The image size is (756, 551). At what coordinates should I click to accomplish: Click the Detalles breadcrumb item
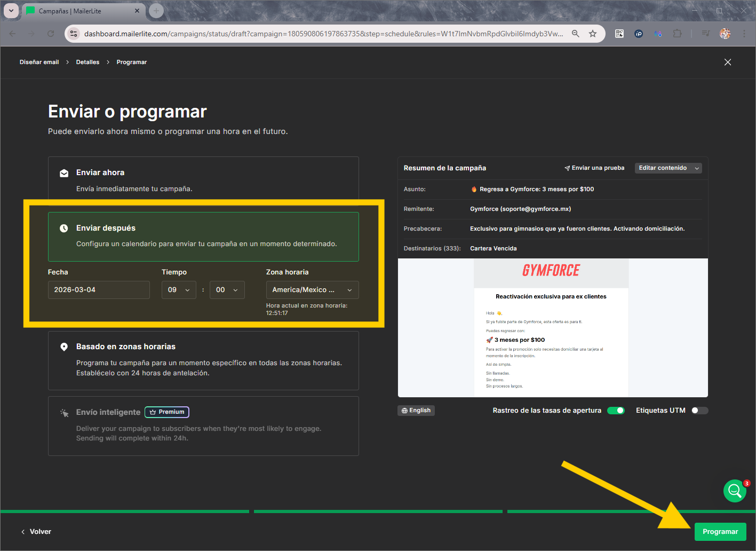click(87, 62)
